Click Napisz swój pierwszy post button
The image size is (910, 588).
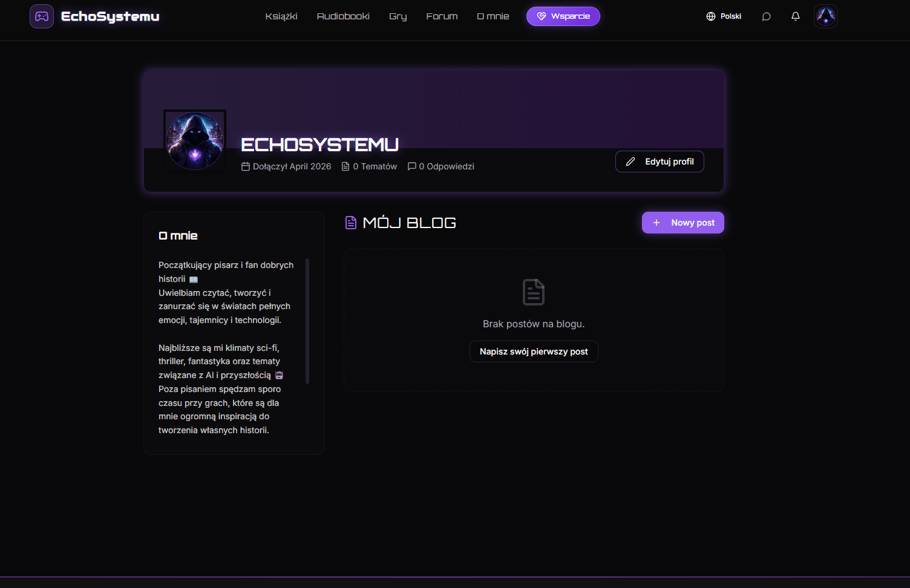[534, 351]
